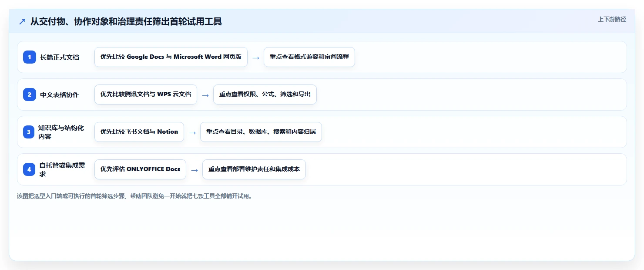Image resolution: width=644 pixels, height=270 pixels.
Task: Open the 优先比较腾讯文档与 WPS 云文档 box
Action: 146,94
